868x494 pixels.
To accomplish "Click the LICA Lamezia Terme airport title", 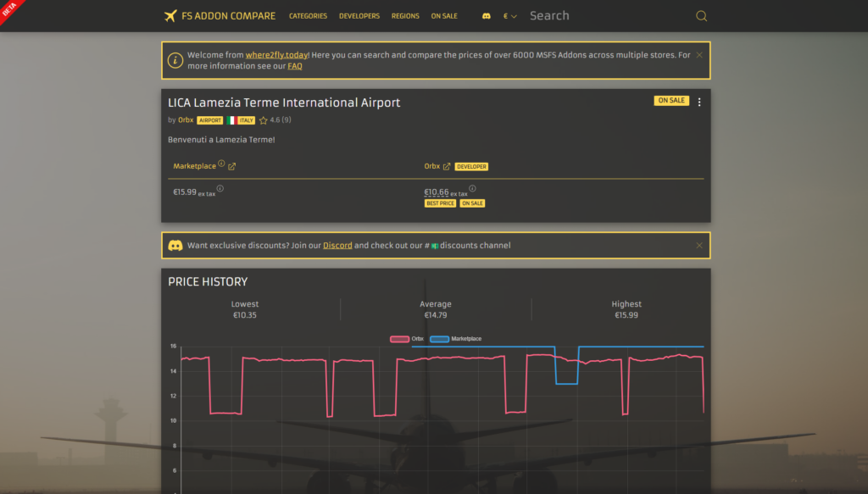I will click(x=284, y=103).
